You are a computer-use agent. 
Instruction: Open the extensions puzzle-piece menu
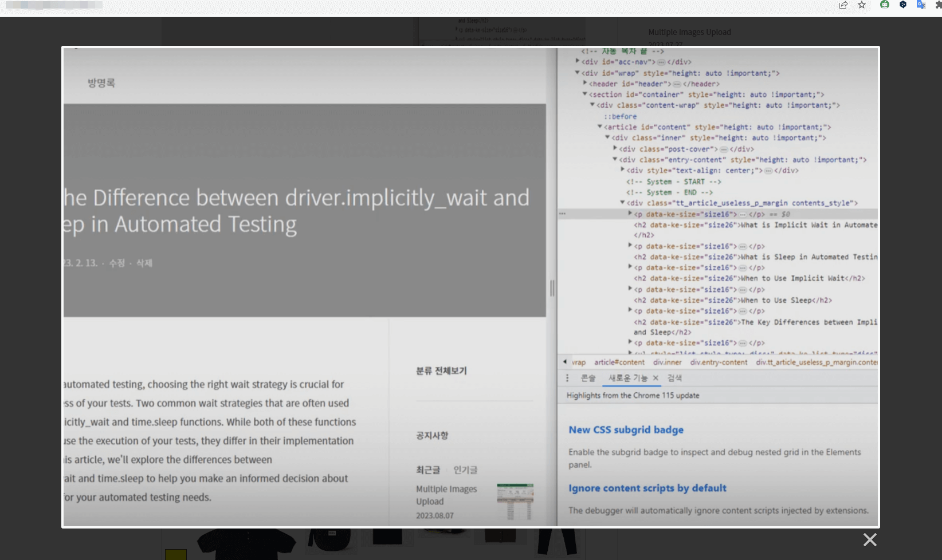tap(938, 5)
